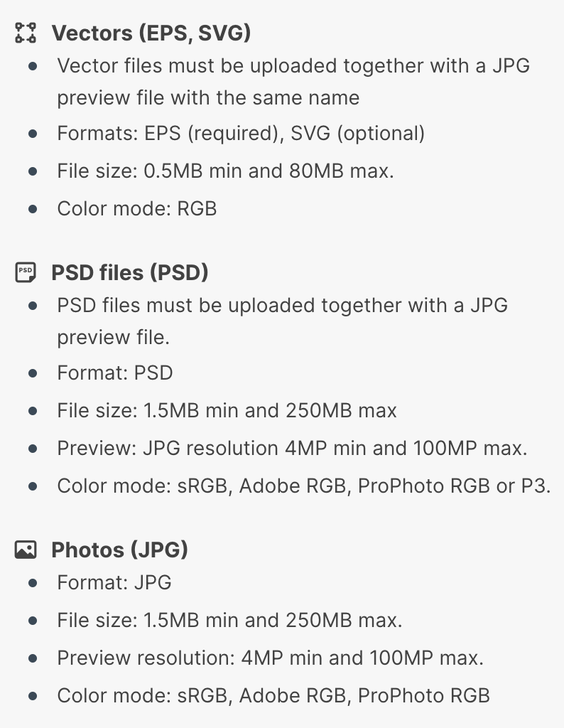
Task: Click the PSD JPG preview requirement text
Action: (282, 321)
